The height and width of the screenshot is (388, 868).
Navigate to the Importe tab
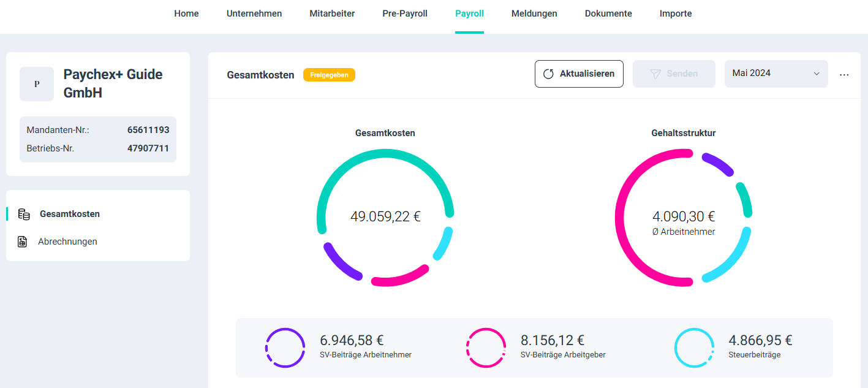(x=676, y=13)
